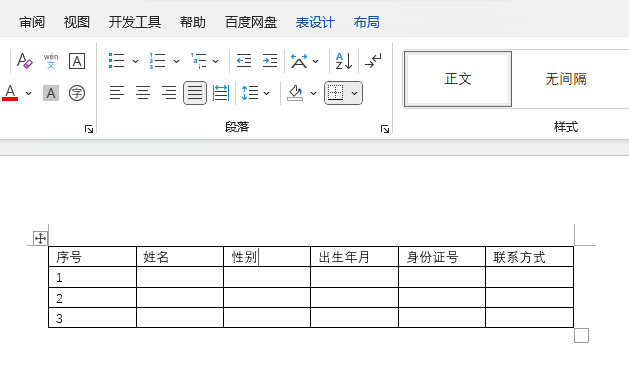The width and height of the screenshot is (629, 382).
Task: Click the Clear All Formatting icon
Action: tap(24, 61)
